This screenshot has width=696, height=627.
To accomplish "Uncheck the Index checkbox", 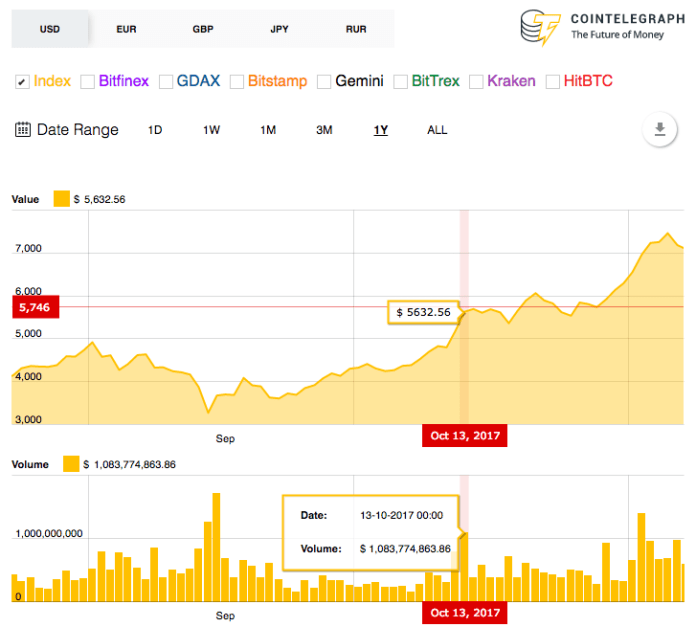I will pyautogui.click(x=21, y=81).
